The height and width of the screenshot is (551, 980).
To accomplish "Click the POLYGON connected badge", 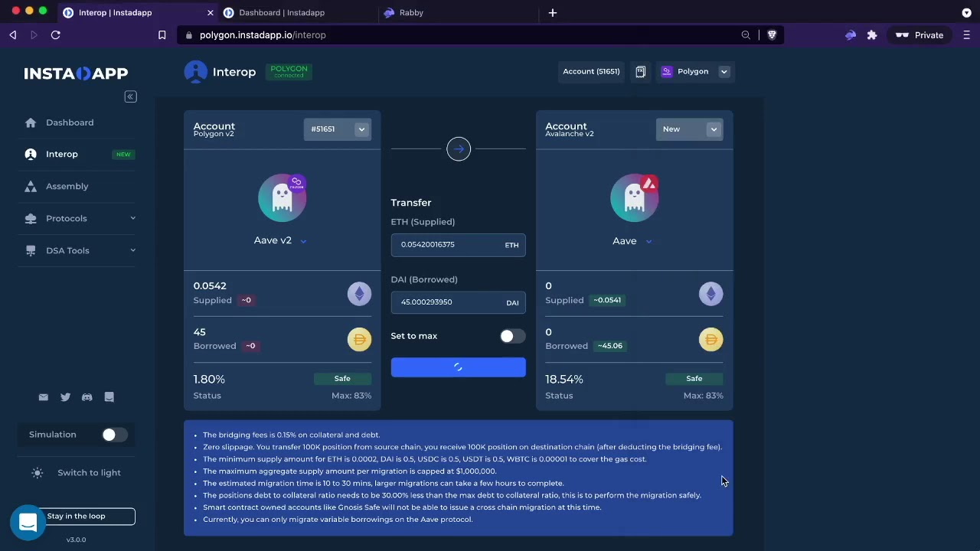I will tap(289, 71).
